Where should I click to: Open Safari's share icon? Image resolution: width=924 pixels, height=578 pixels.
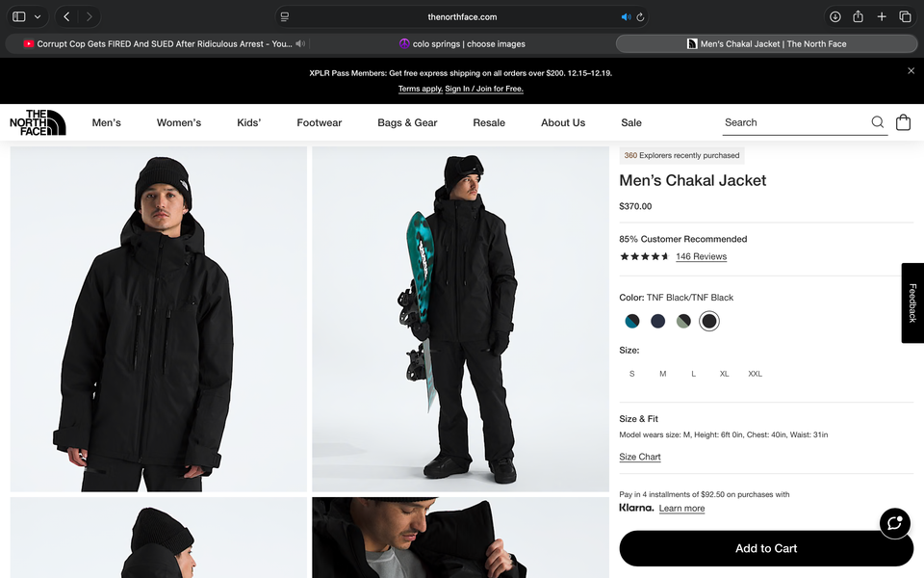[857, 16]
